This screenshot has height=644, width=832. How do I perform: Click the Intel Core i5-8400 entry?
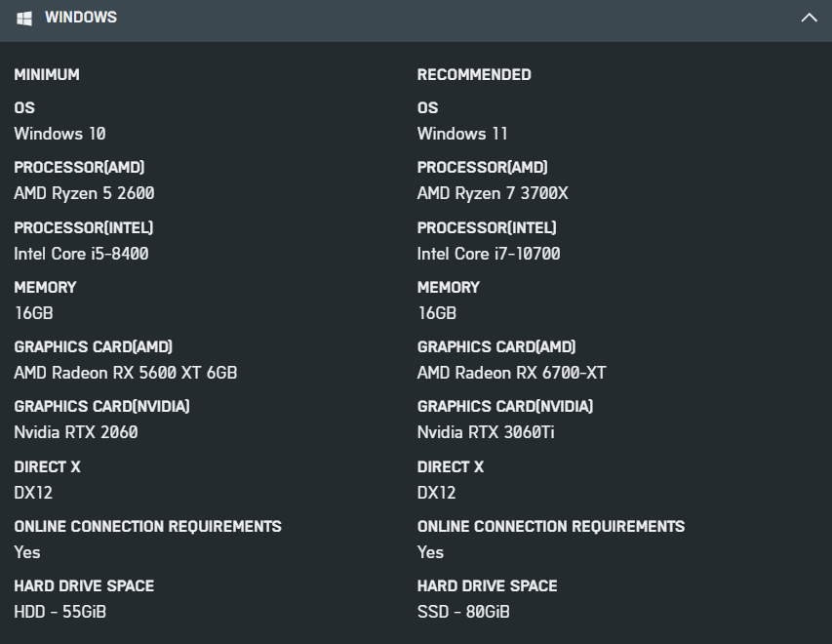pyautogui.click(x=81, y=254)
